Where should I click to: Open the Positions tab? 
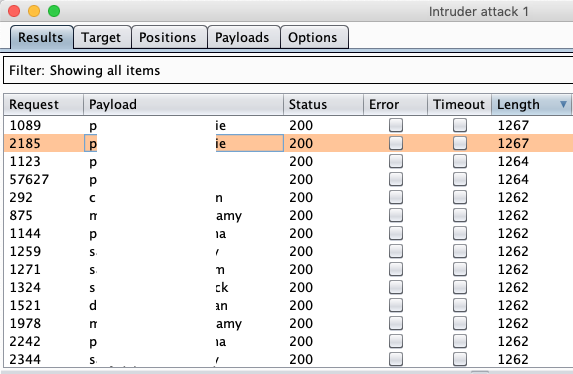tap(168, 37)
